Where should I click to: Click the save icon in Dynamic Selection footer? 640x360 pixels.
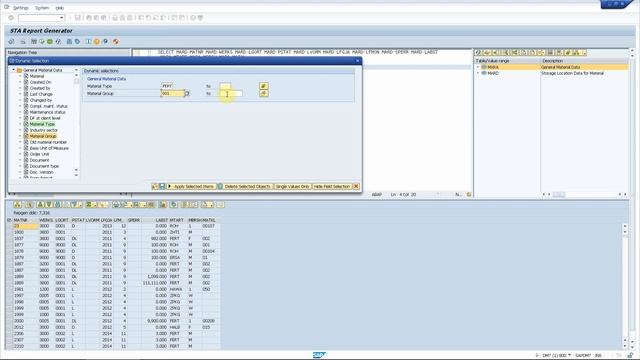pyautogui.click(x=162, y=186)
